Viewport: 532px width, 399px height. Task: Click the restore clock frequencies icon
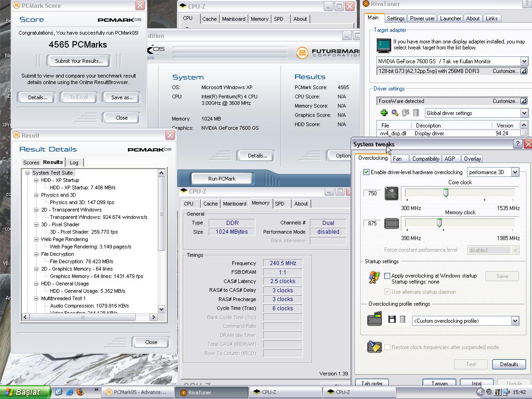pyautogui.click(x=375, y=346)
